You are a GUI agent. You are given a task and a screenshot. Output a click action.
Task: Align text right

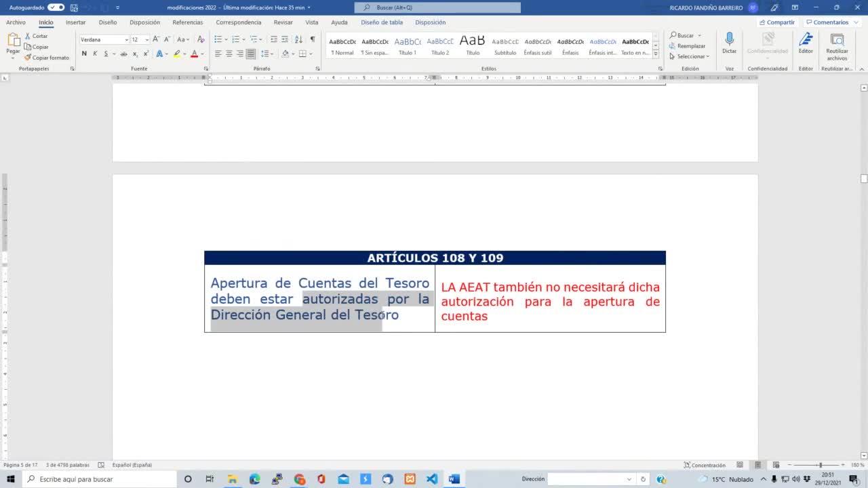coord(240,54)
